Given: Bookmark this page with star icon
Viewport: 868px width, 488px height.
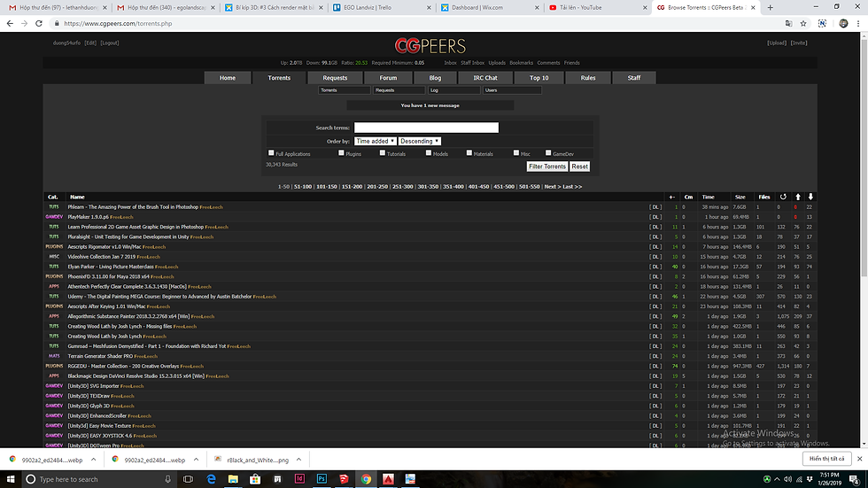Looking at the screenshot, I should tap(803, 23).
